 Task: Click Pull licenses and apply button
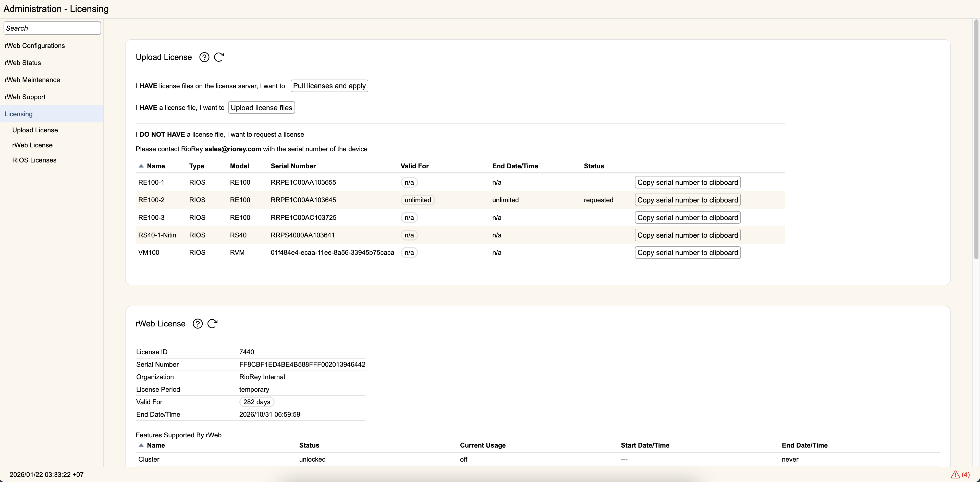point(329,86)
